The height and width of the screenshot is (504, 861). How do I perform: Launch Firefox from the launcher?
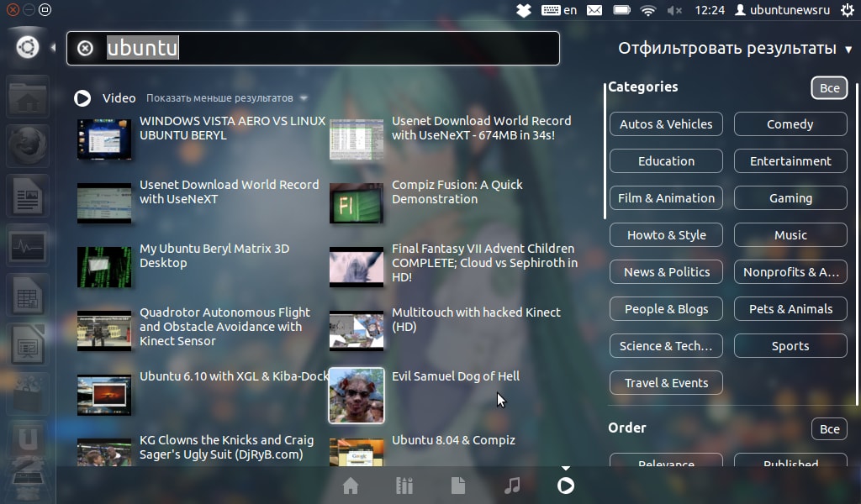tap(28, 146)
